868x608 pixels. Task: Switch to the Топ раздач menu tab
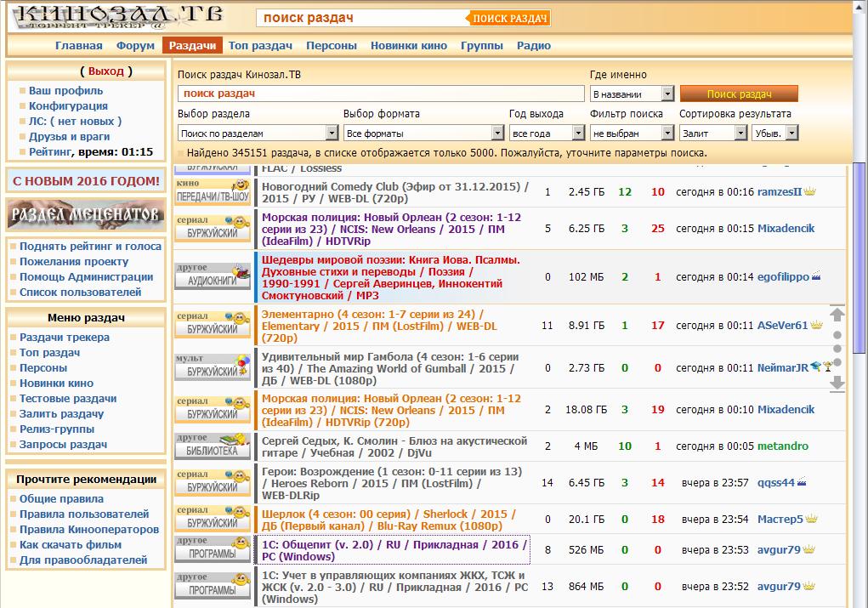click(260, 46)
